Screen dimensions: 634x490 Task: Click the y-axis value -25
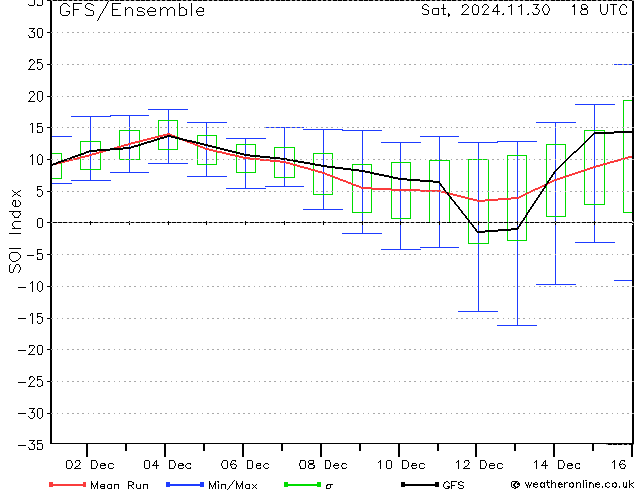coord(31,381)
